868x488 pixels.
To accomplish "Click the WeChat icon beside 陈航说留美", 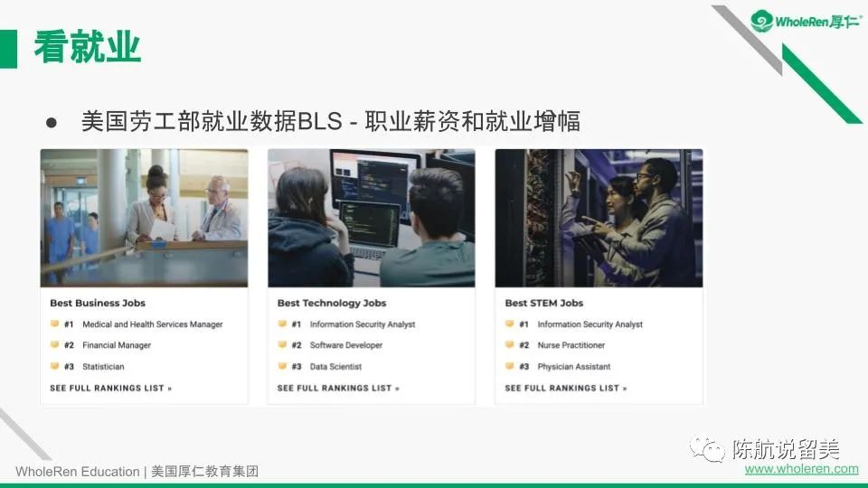I will click(x=706, y=448).
